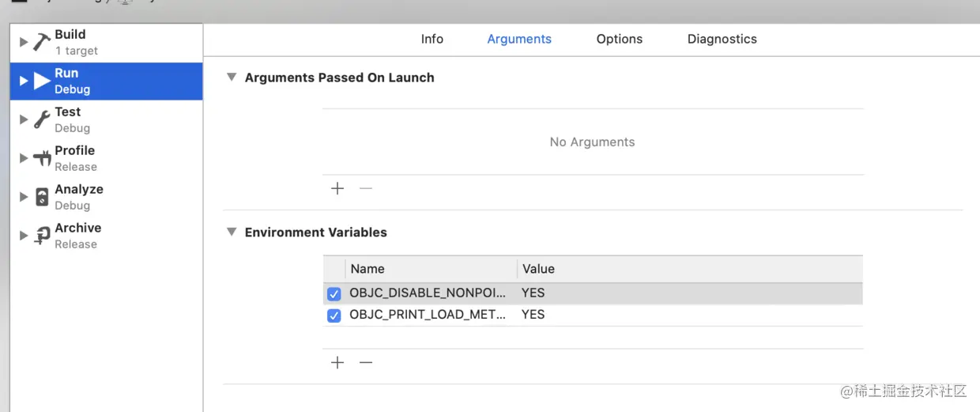Uncheck the OBJC_PRINT_LOAD_MET... variable checkbox
Viewport: 980px width, 412px height.
[x=334, y=316]
